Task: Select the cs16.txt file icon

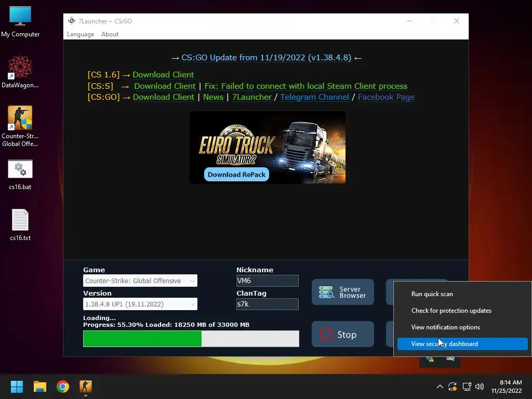Action: click(20, 225)
